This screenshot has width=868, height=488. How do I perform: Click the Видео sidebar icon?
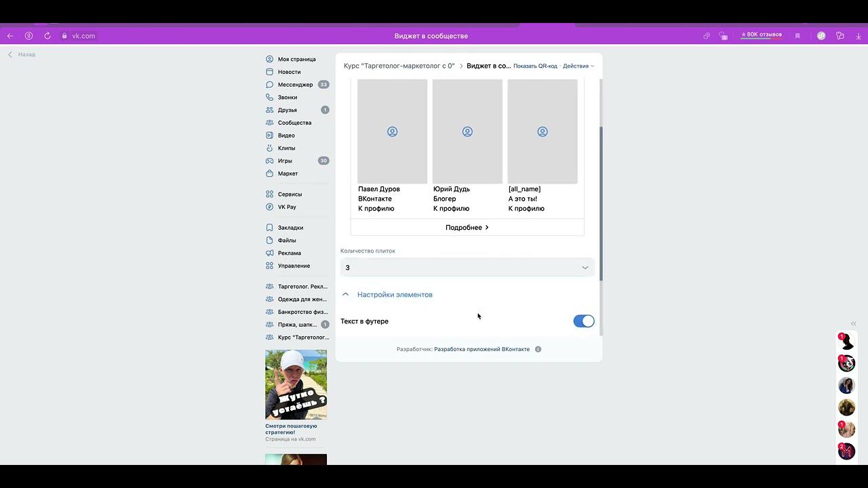(x=270, y=136)
